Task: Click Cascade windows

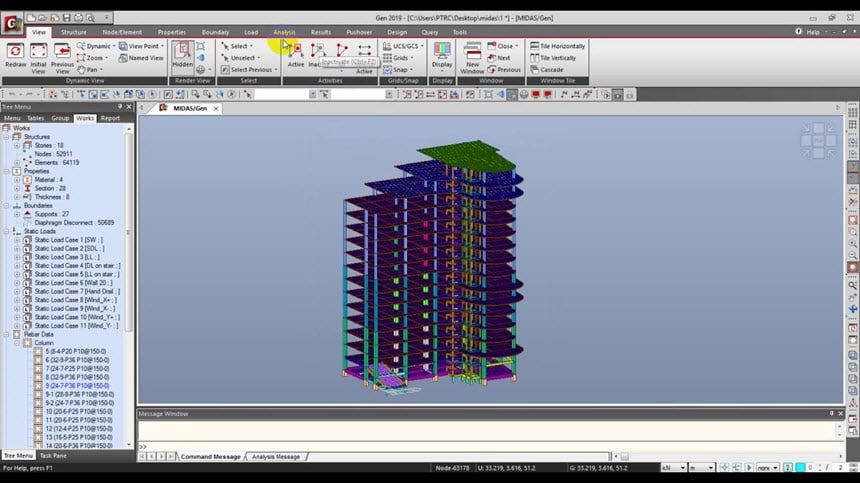Action: pos(547,70)
